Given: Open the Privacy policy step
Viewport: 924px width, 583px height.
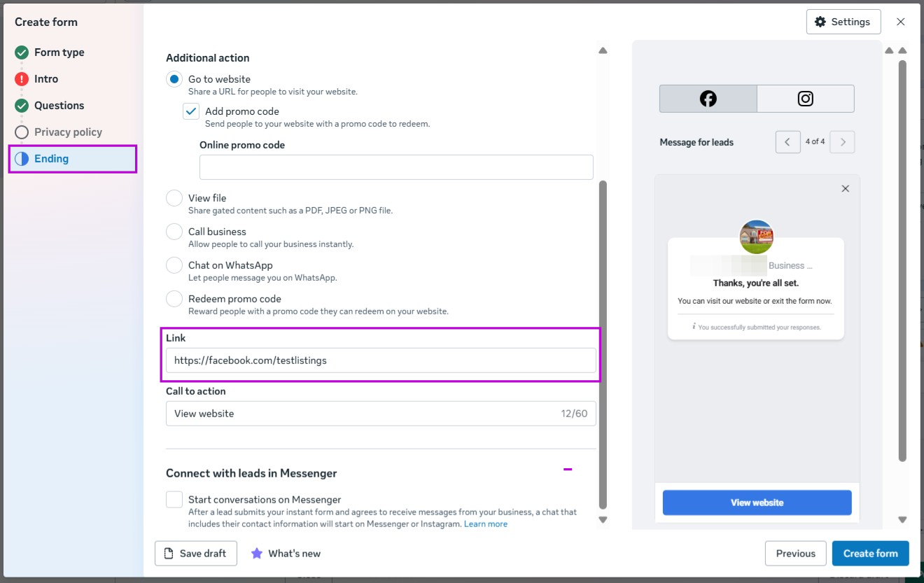Looking at the screenshot, I should tap(68, 132).
